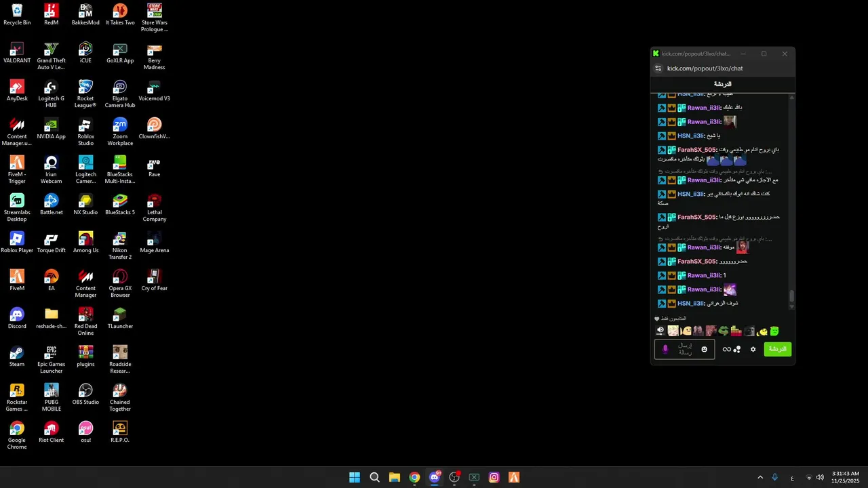This screenshot has width=868, height=488.
Task: Launch Zoom Workplace from desktop
Action: pyautogui.click(x=120, y=132)
